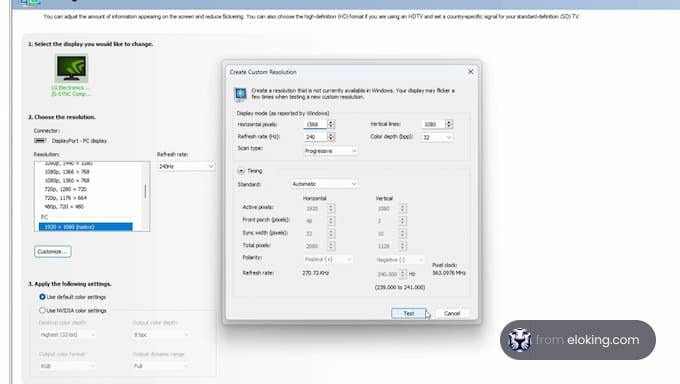Open the Output color depth dropdown

pyautogui.click(x=160, y=335)
